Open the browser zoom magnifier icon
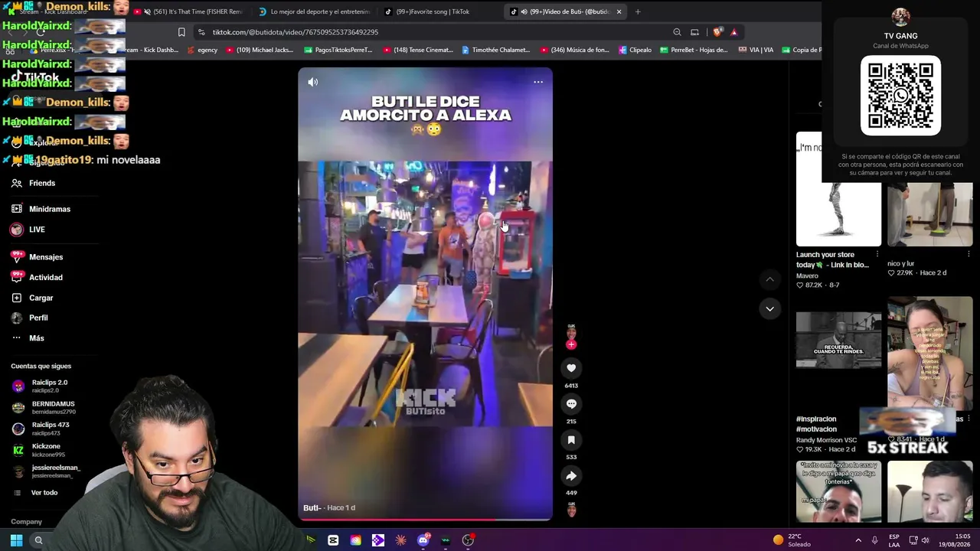Screen dimensions: 980x551 click(677, 32)
